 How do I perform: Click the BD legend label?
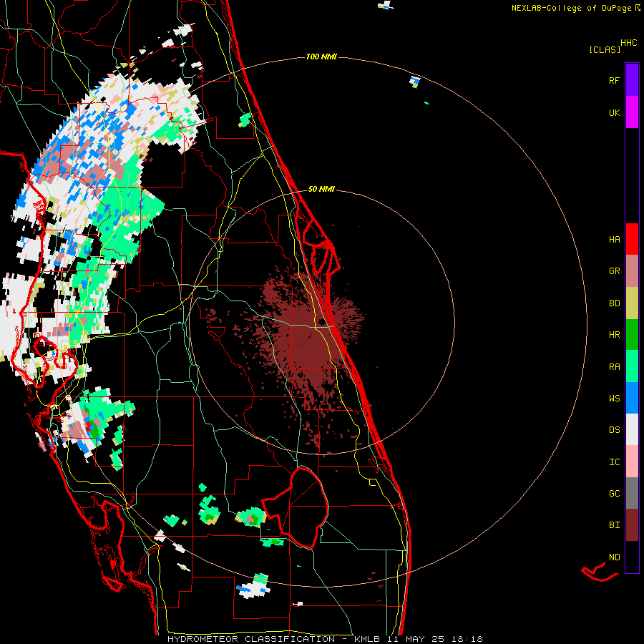click(x=614, y=303)
